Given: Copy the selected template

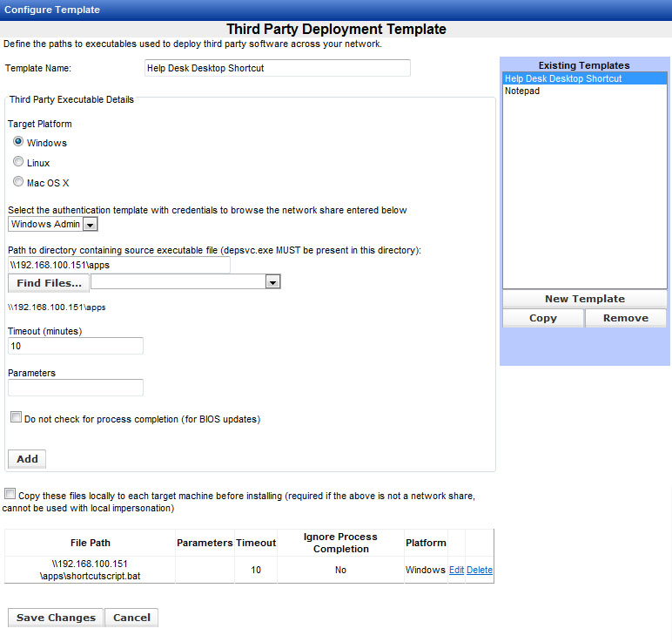Looking at the screenshot, I should point(543,318).
